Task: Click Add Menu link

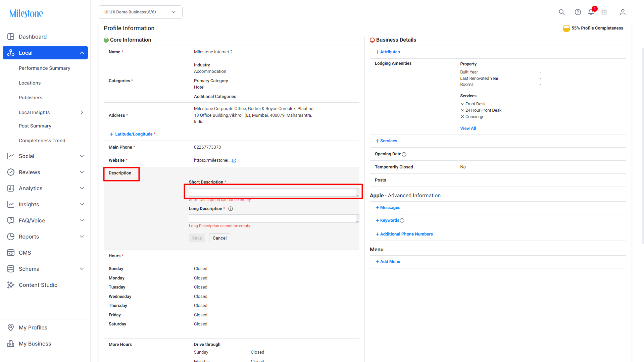Action: click(x=388, y=262)
